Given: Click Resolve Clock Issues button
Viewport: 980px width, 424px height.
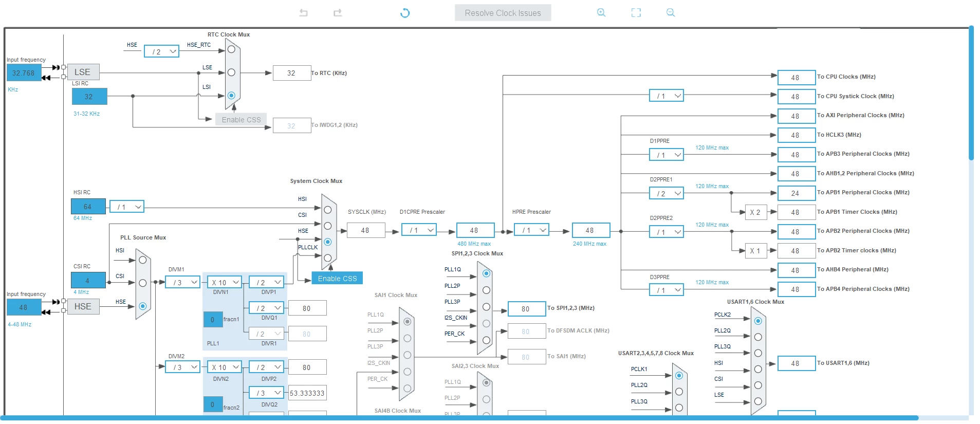Looking at the screenshot, I should coord(503,13).
